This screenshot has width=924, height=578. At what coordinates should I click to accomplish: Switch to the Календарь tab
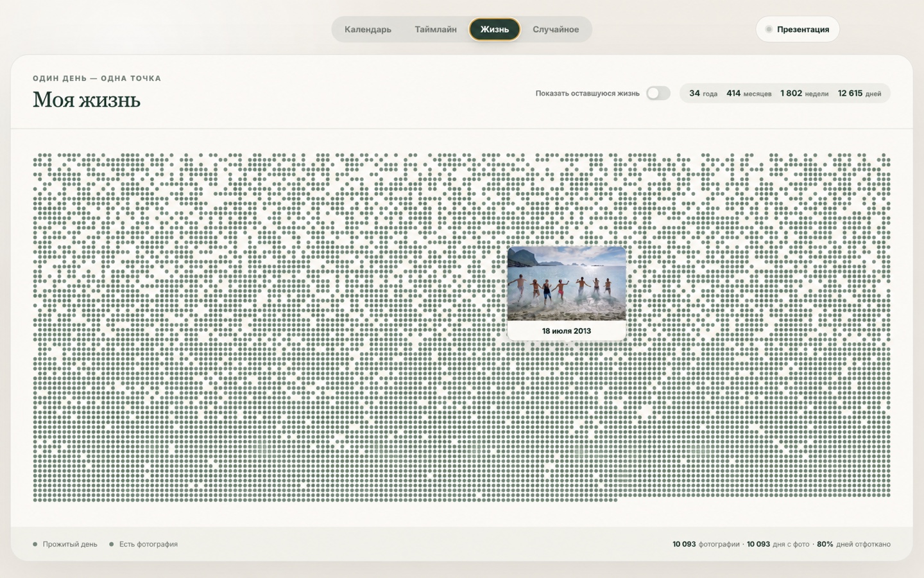pyautogui.click(x=368, y=30)
